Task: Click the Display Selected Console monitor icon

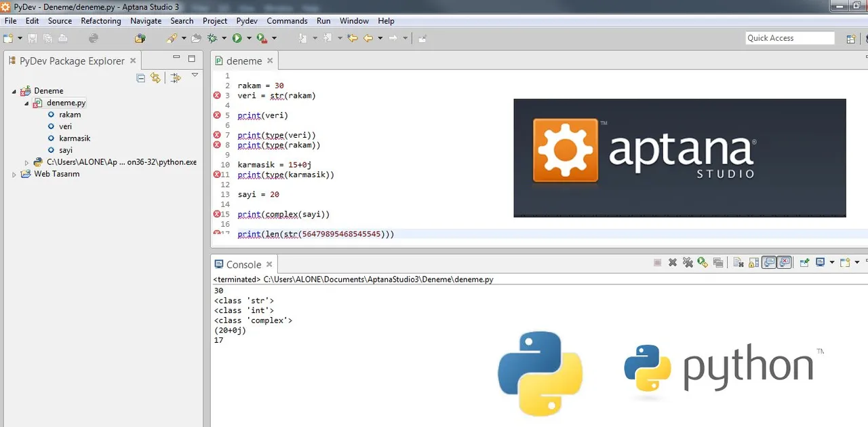Action: [820, 262]
